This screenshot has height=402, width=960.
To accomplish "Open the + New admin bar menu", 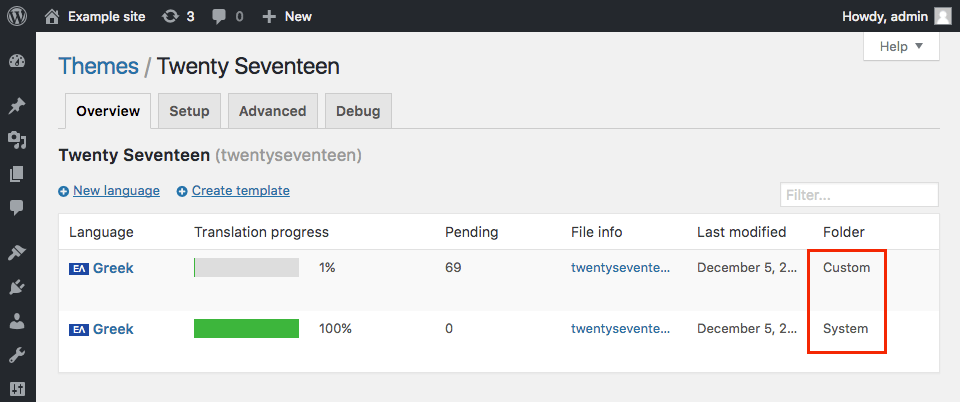I will 287,16.
